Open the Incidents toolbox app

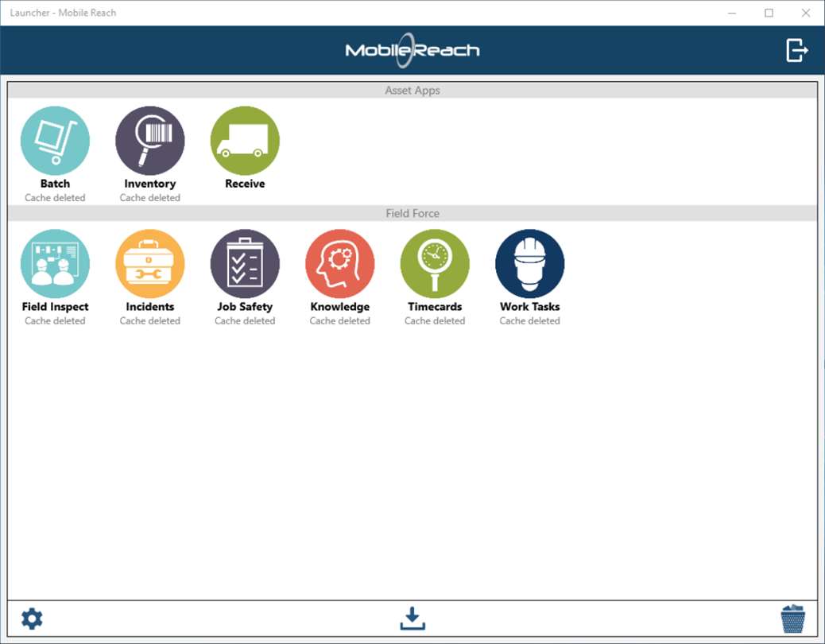point(150,264)
